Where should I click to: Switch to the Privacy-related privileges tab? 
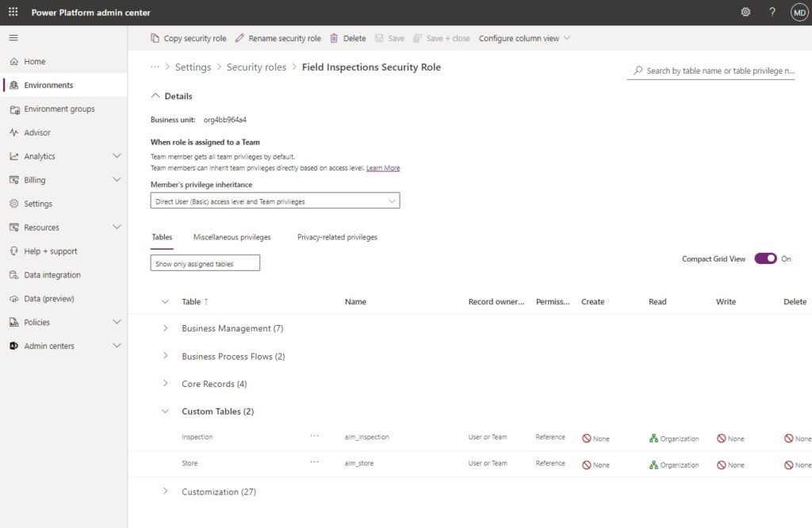click(x=337, y=237)
